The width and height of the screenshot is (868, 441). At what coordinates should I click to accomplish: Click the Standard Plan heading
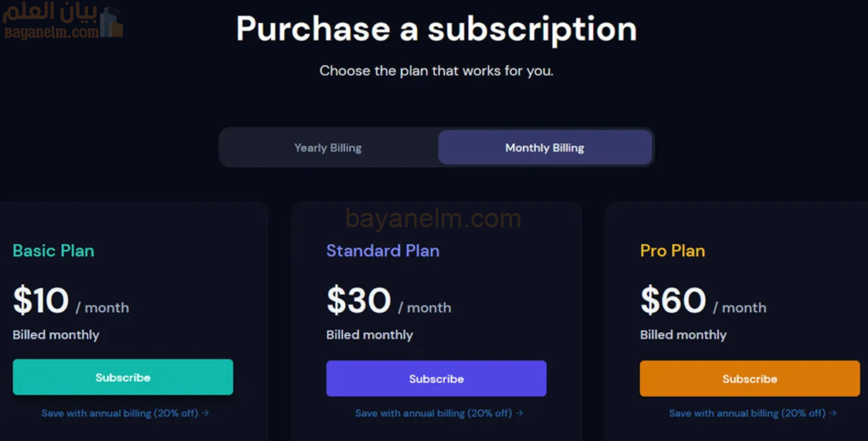tap(382, 250)
